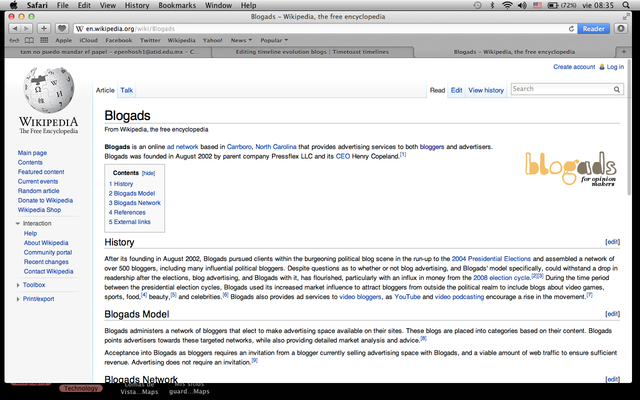
Task: Jump to '2 Blogads Model' in Contents
Action: click(132, 193)
